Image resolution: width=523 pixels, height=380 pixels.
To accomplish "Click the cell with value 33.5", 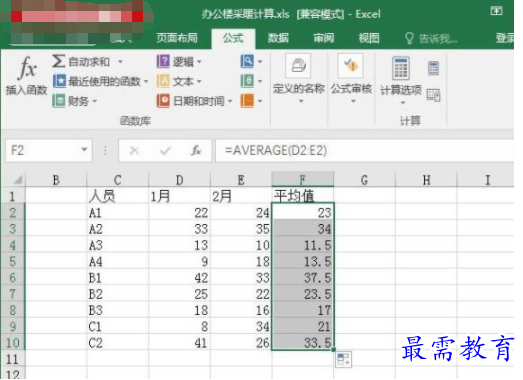I will [303, 343].
